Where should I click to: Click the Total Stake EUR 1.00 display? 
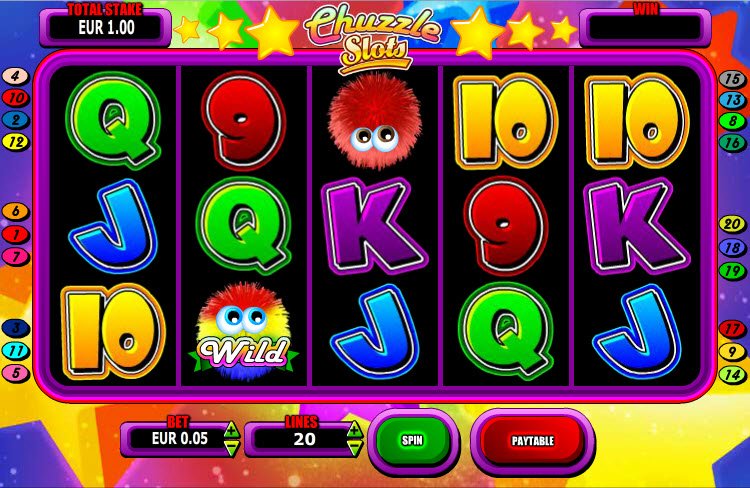(105, 27)
